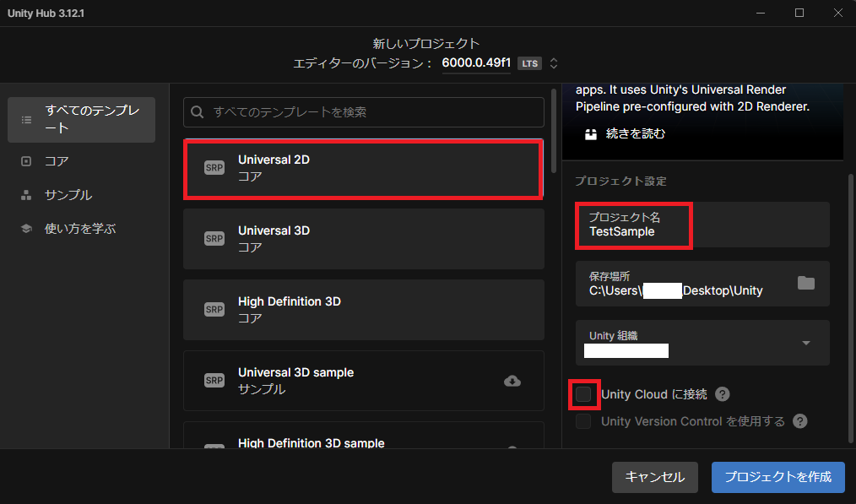Toggle the Unity Version Control を使用する checkbox
856x504 pixels.
coord(583,421)
